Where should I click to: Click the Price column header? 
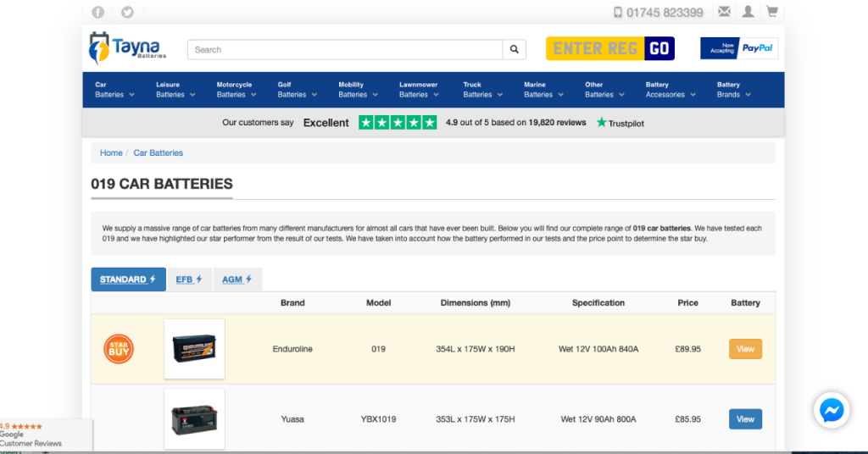687,303
